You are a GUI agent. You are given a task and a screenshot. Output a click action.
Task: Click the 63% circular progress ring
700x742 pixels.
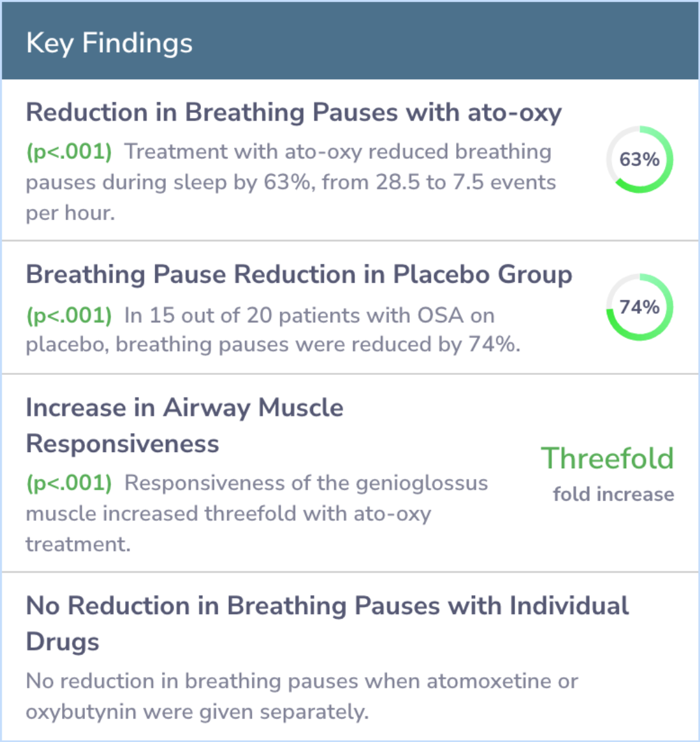[x=640, y=159]
